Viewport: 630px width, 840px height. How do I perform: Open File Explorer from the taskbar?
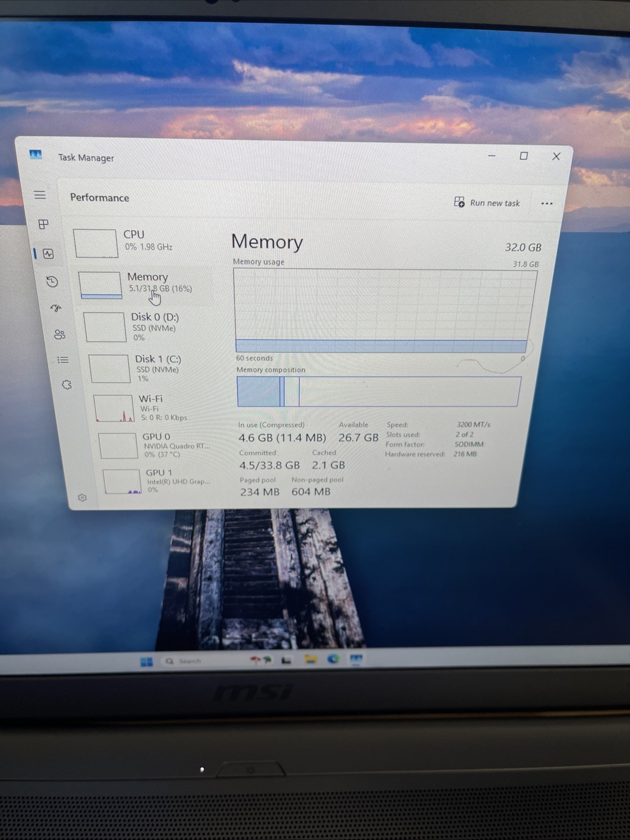click(x=311, y=659)
